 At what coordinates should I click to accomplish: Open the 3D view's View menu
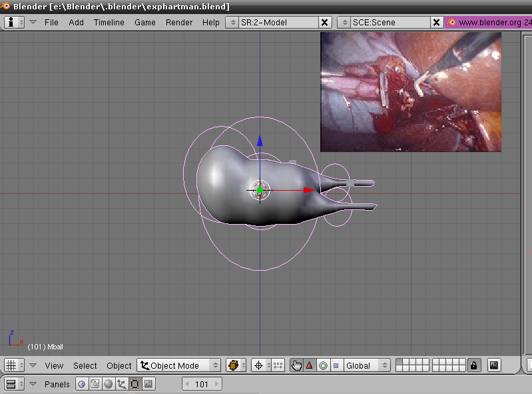pos(54,365)
